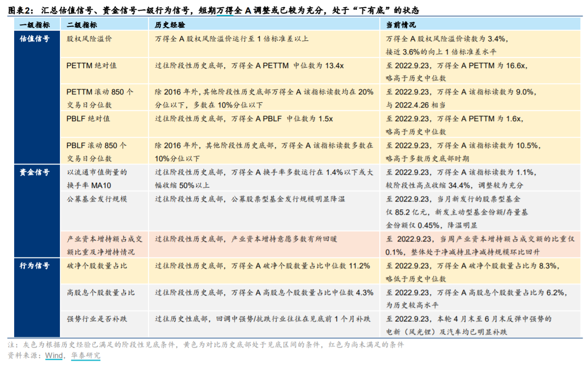Image resolution: width=588 pixels, height=367 pixels.
Task: Select the "估值信号" category cell
Action: [x=34, y=38]
